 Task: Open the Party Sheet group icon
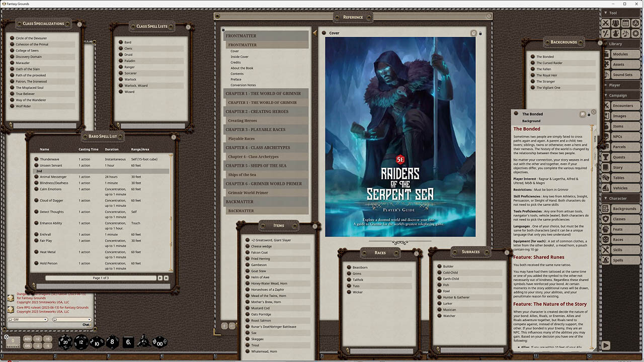click(x=616, y=23)
